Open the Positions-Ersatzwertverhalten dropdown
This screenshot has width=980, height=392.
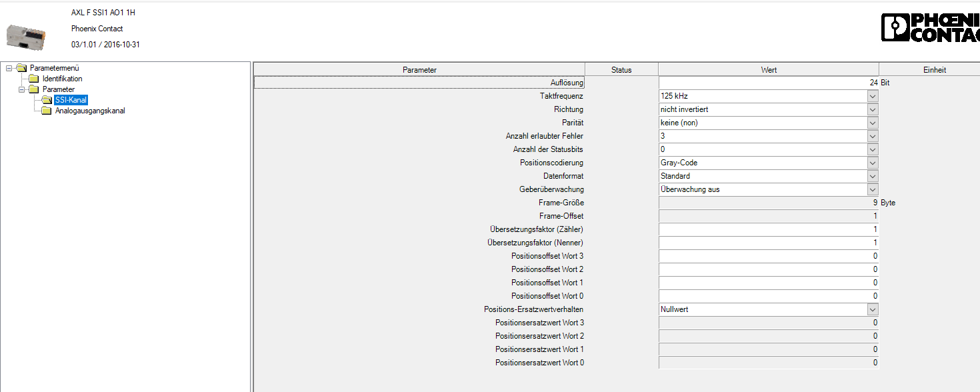tap(872, 309)
